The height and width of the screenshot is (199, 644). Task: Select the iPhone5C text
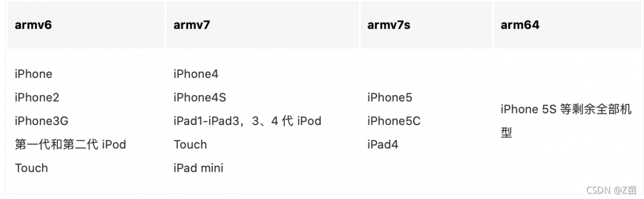[393, 121]
